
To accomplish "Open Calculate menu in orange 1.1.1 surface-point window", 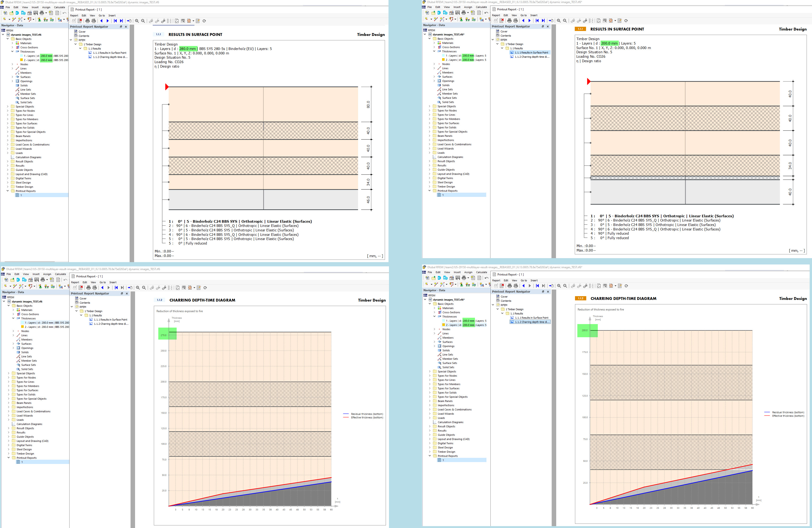I will pos(481,7).
